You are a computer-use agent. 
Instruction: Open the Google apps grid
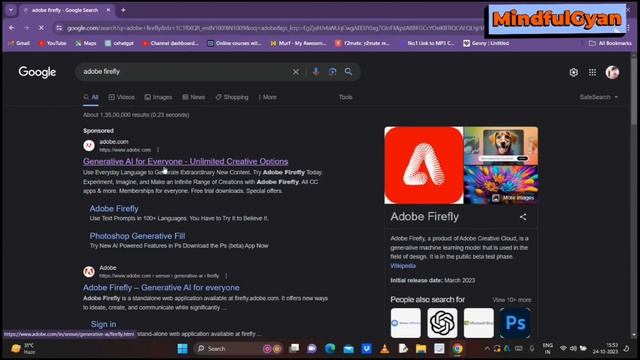tap(592, 72)
